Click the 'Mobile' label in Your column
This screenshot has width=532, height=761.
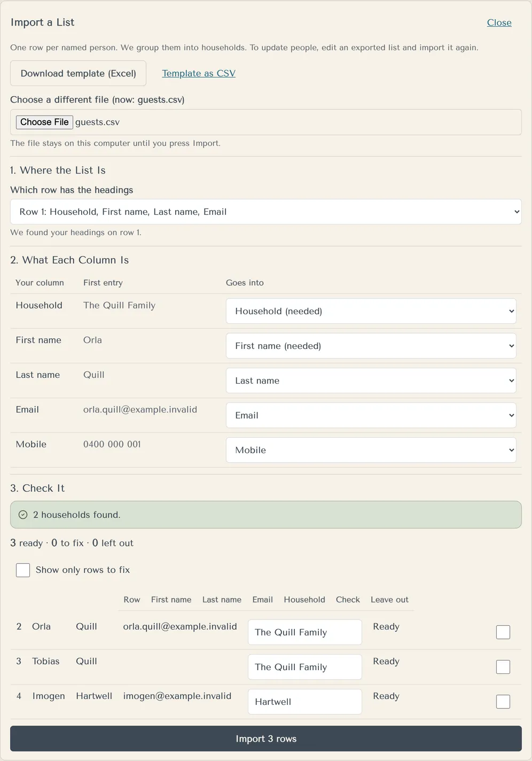[31, 444]
